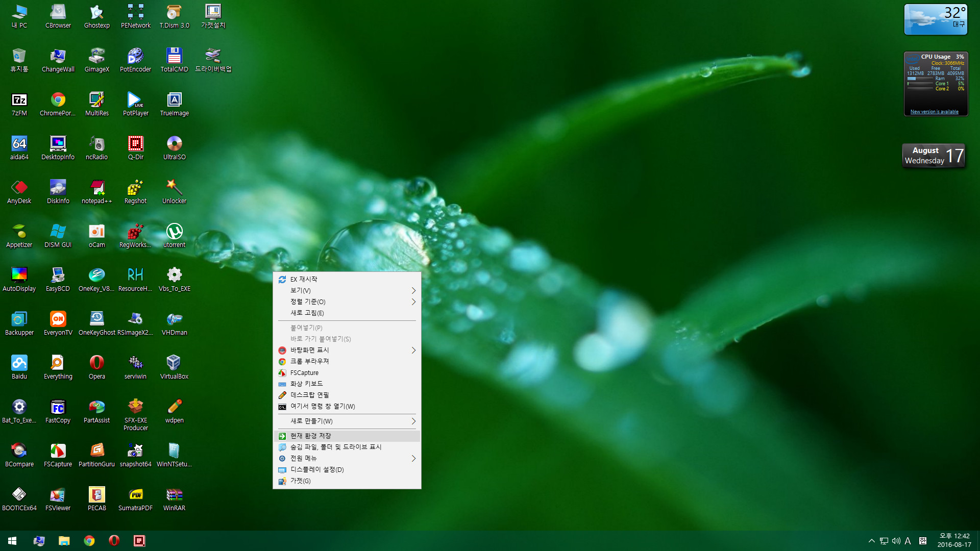This screenshot has height=551, width=980.
Task: Select FSCapture from context menu
Action: point(347,372)
